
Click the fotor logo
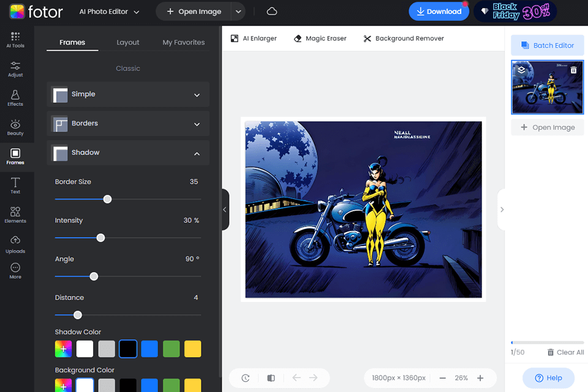(x=36, y=12)
